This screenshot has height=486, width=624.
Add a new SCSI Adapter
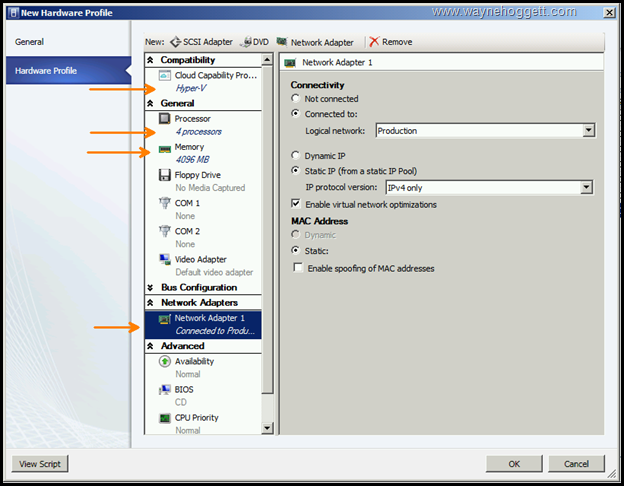pos(201,42)
